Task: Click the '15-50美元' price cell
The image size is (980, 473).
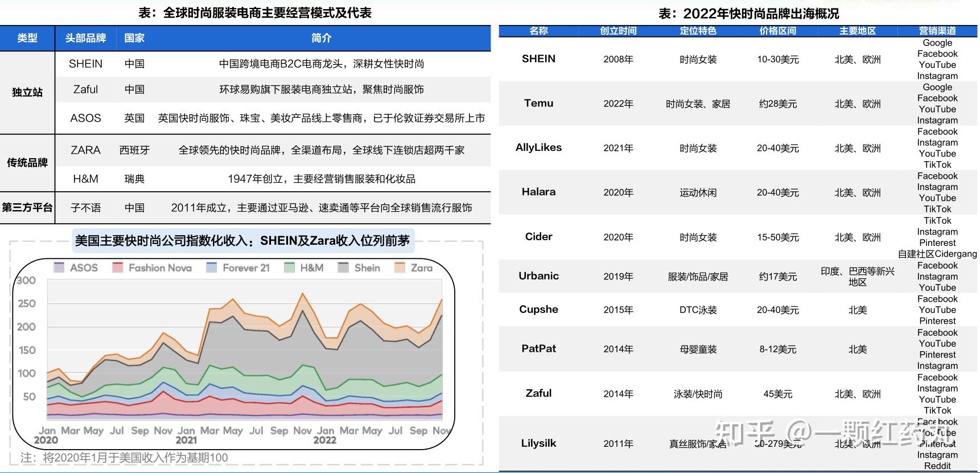Action: pyautogui.click(x=777, y=237)
